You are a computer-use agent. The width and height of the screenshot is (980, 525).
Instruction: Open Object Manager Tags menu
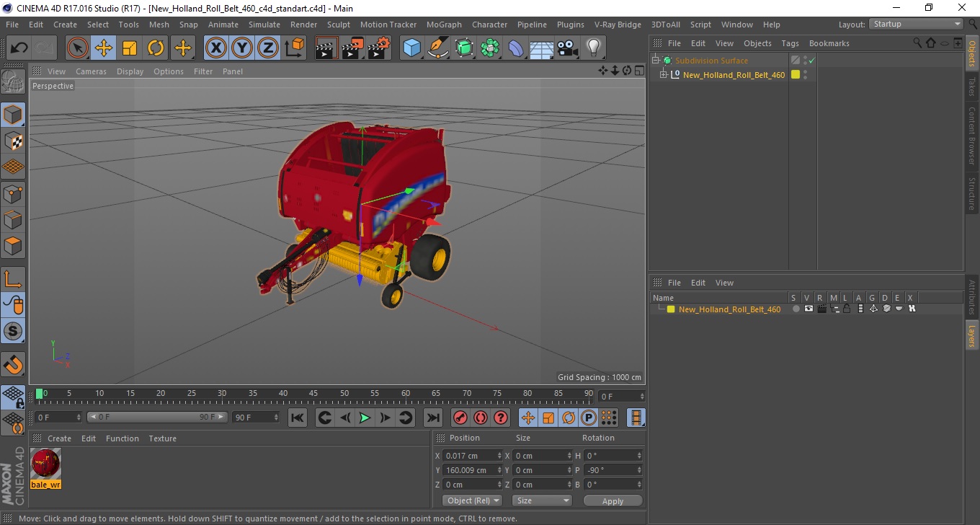[790, 43]
